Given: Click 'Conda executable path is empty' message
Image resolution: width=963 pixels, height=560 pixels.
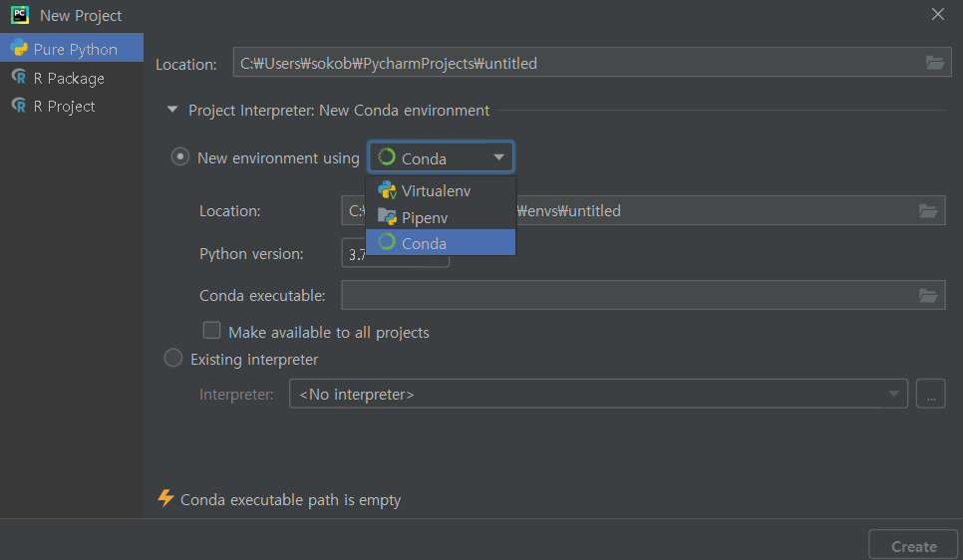Looking at the screenshot, I should point(290,500).
